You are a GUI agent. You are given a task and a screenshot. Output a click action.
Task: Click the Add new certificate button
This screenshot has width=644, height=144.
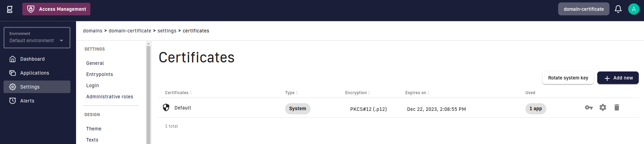coord(617,78)
